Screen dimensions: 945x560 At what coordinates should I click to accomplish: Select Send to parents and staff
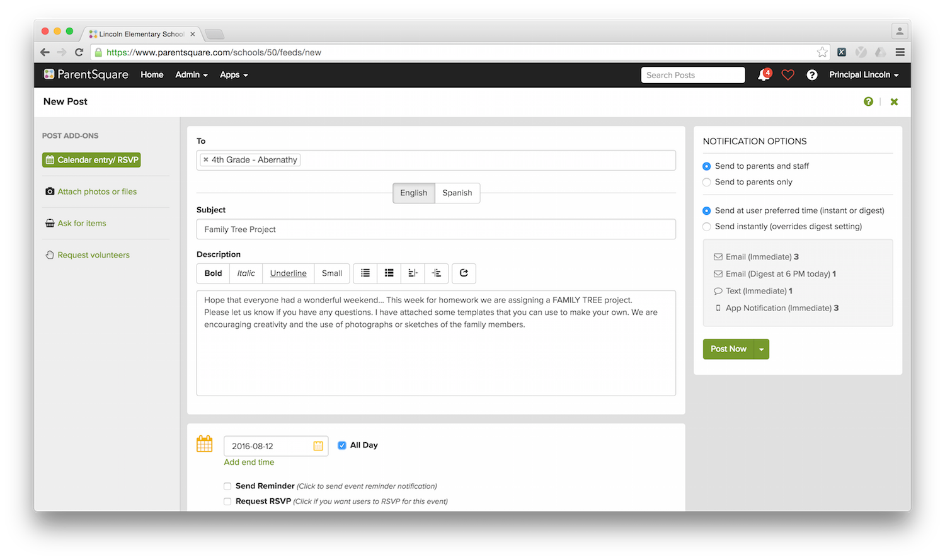pos(707,166)
